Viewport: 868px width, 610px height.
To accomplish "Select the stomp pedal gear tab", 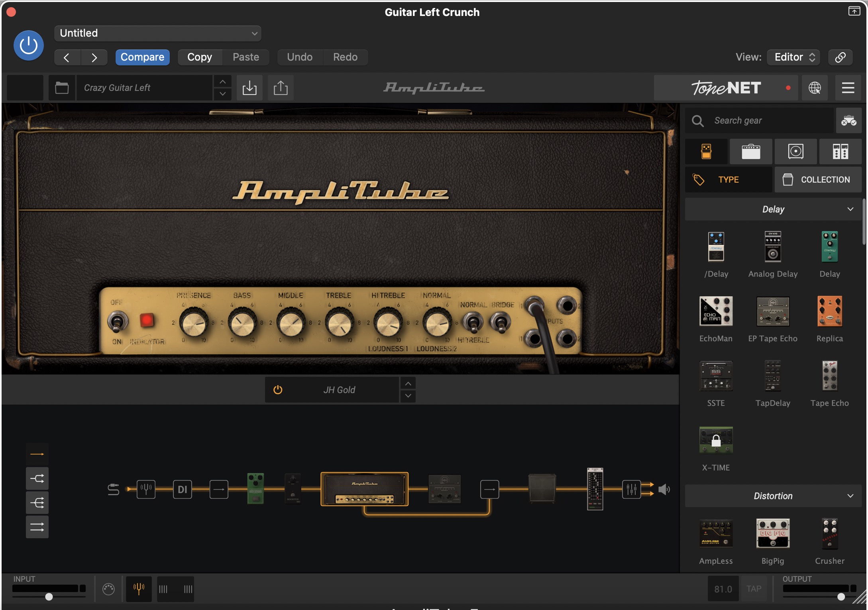I will 706,152.
